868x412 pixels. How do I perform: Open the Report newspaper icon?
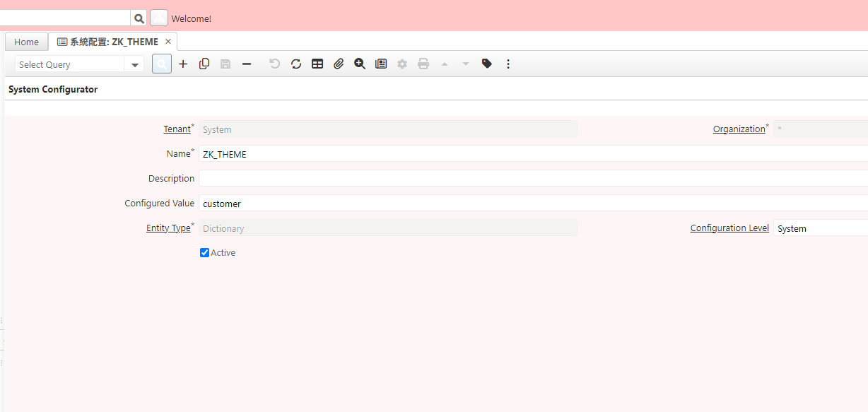(x=381, y=64)
